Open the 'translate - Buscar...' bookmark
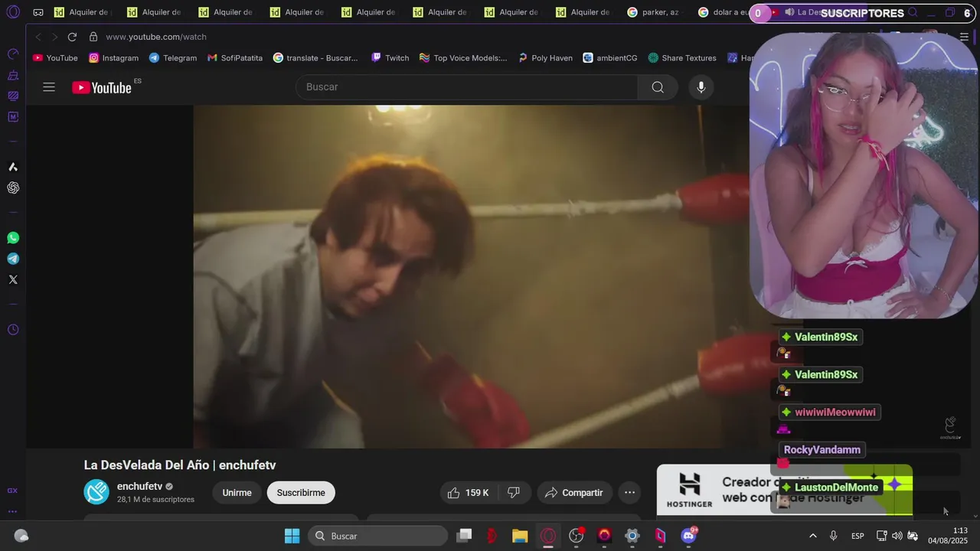The width and height of the screenshot is (980, 551). tap(315, 58)
